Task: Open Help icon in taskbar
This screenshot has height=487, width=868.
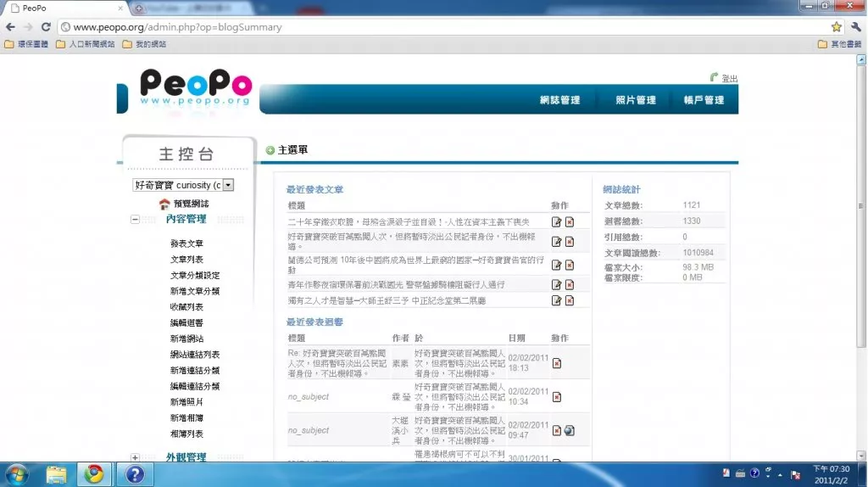Action: [135, 475]
